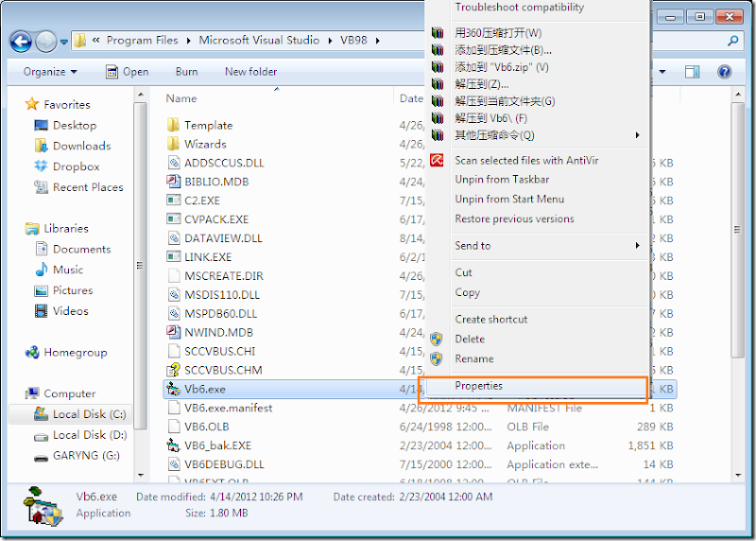This screenshot has width=756, height=541.
Task: Click the Back navigation arrow
Action: pos(21,42)
